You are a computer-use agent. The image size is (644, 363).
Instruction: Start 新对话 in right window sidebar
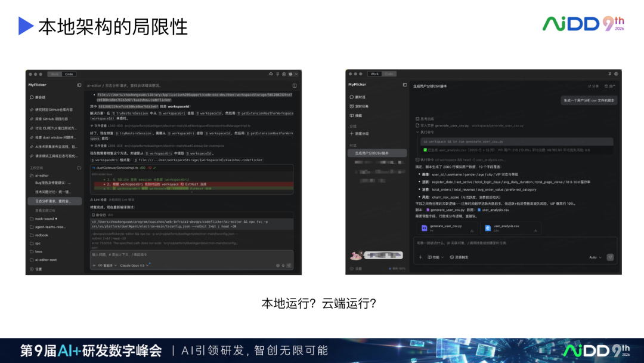tap(358, 97)
